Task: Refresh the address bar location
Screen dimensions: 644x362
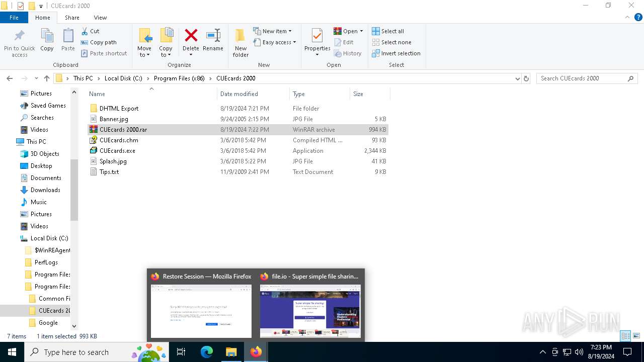Action: (x=526, y=78)
